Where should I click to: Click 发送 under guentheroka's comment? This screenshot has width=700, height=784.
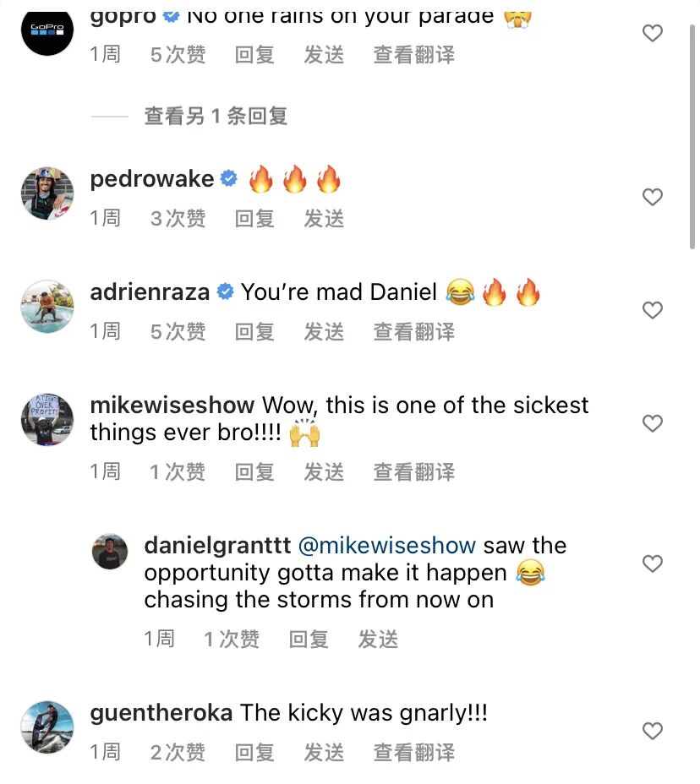pos(324,752)
